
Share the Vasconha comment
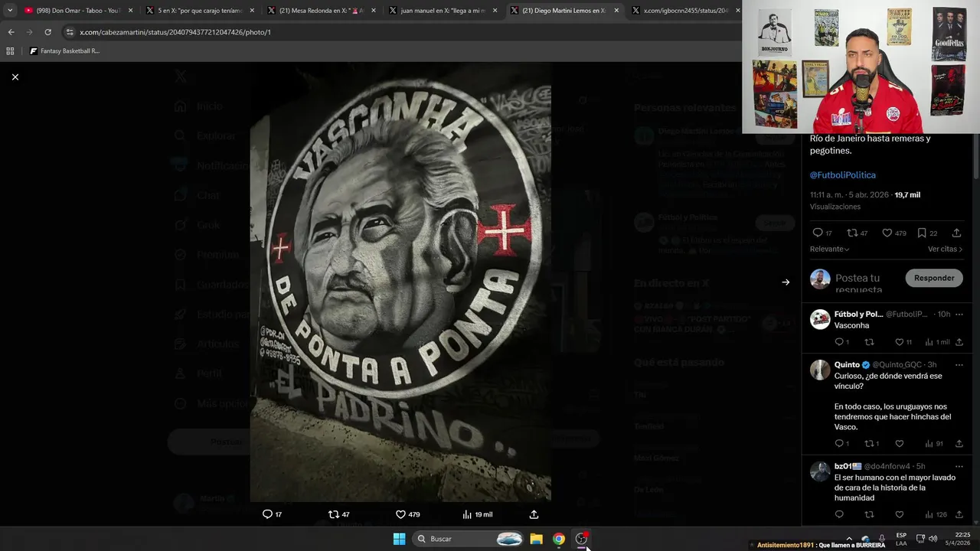click(959, 342)
